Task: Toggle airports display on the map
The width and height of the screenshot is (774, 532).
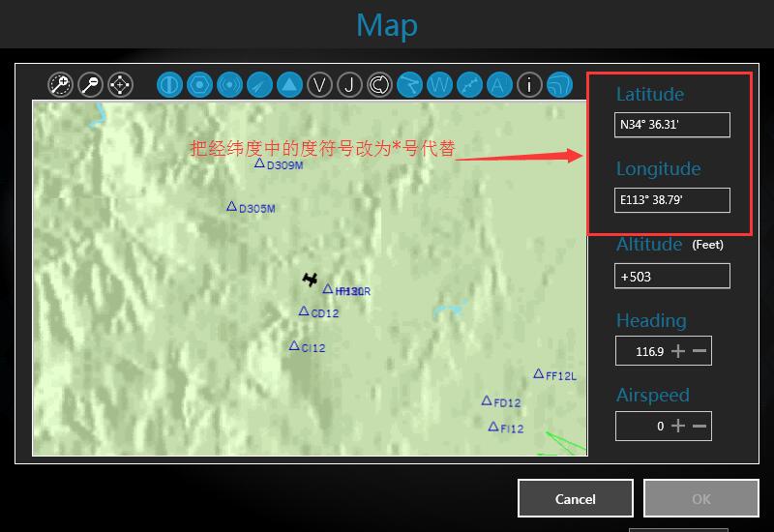Action: coord(170,85)
